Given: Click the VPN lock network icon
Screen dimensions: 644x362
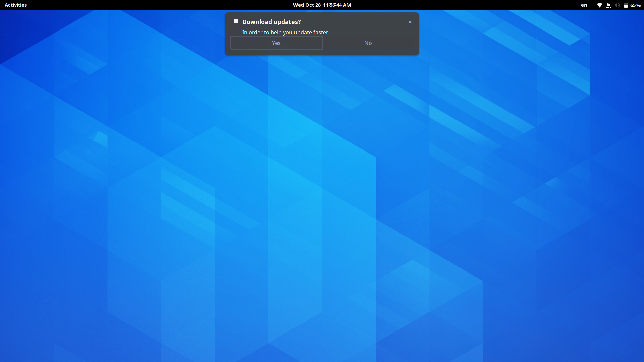Looking at the screenshot, I should pos(608,5).
